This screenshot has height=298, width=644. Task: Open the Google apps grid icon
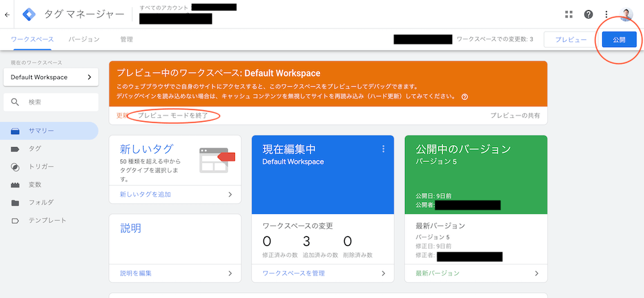569,14
